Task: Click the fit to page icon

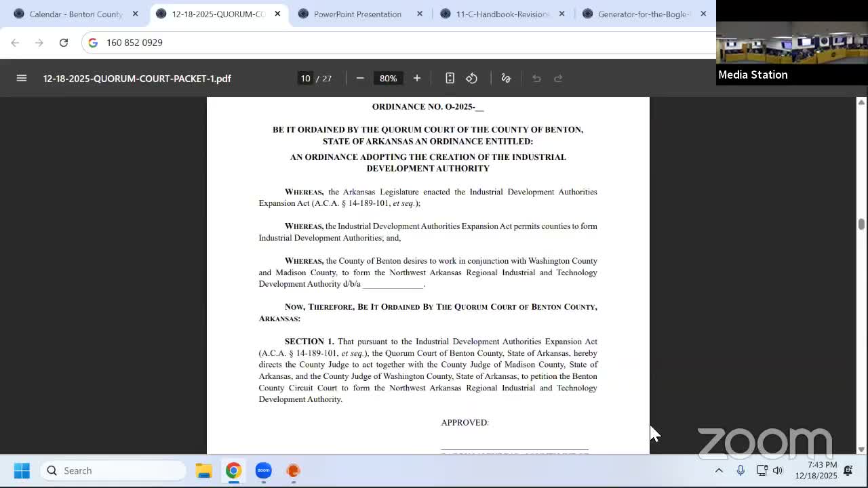Action: coord(450,78)
